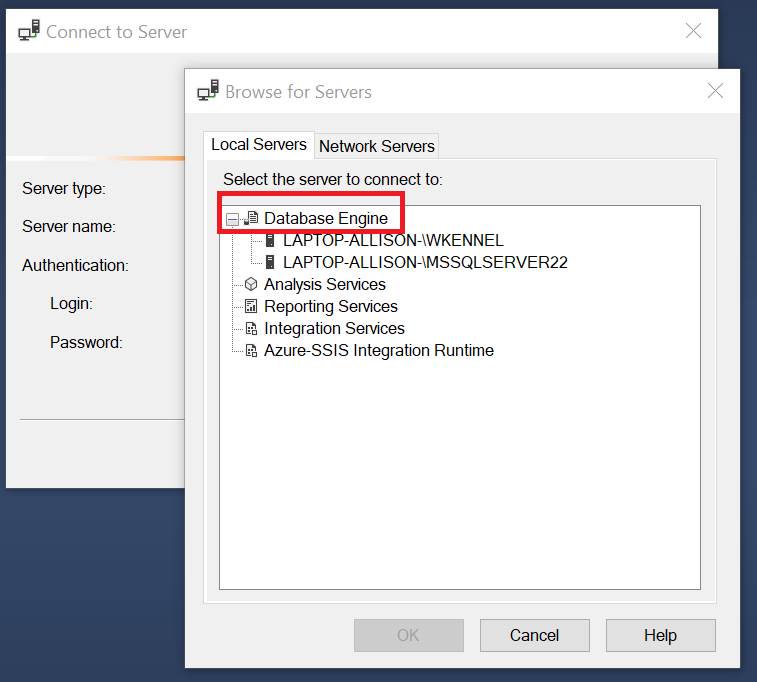Click the Analysis Services cube icon
This screenshot has width=757, height=682.
tap(251, 284)
